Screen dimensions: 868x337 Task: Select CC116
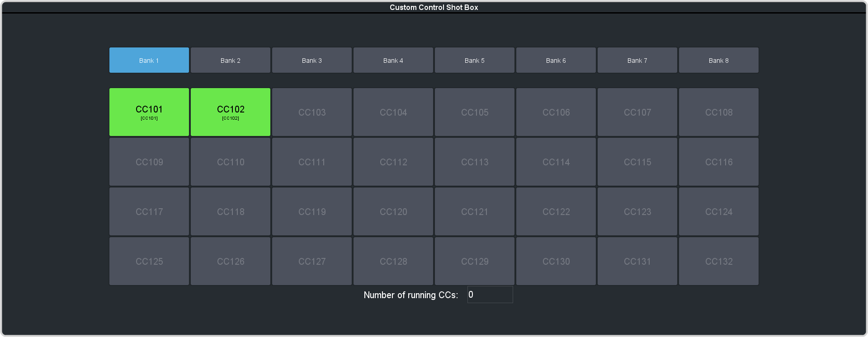coord(719,162)
